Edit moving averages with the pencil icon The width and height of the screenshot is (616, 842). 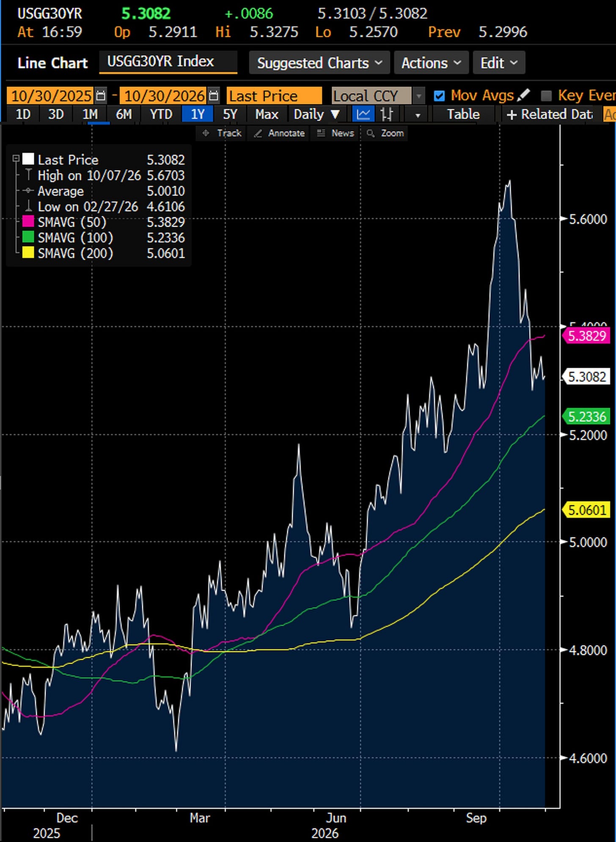pyautogui.click(x=523, y=95)
